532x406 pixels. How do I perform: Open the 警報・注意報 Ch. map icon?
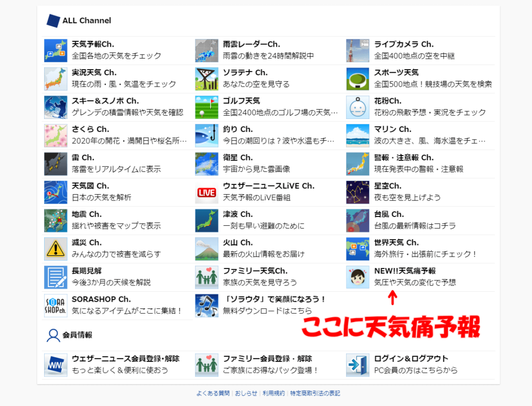357,164
